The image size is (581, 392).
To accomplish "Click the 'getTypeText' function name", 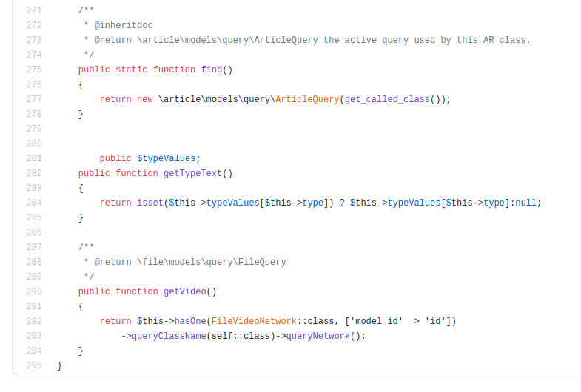I will (192, 173).
